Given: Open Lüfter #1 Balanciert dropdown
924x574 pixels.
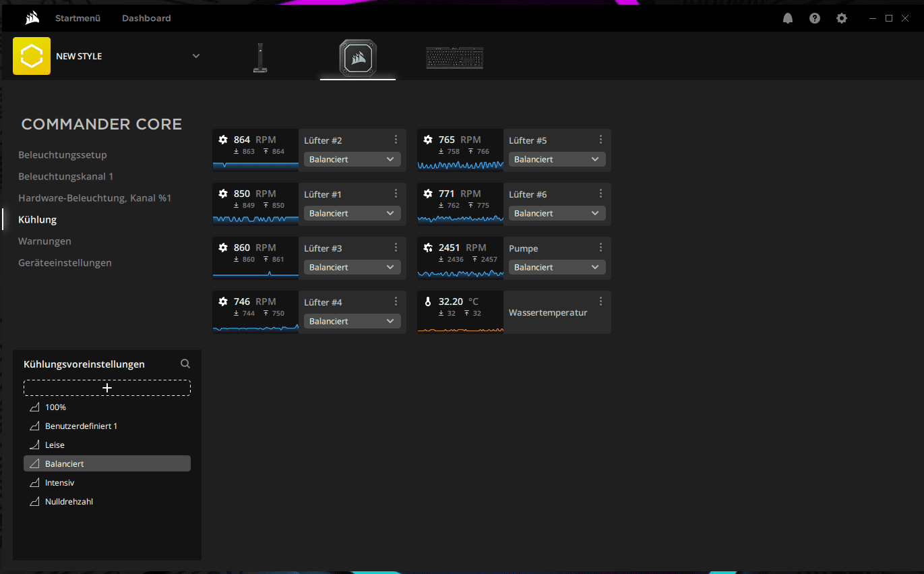Looking at the screenshot, I should tap(352, 213).
